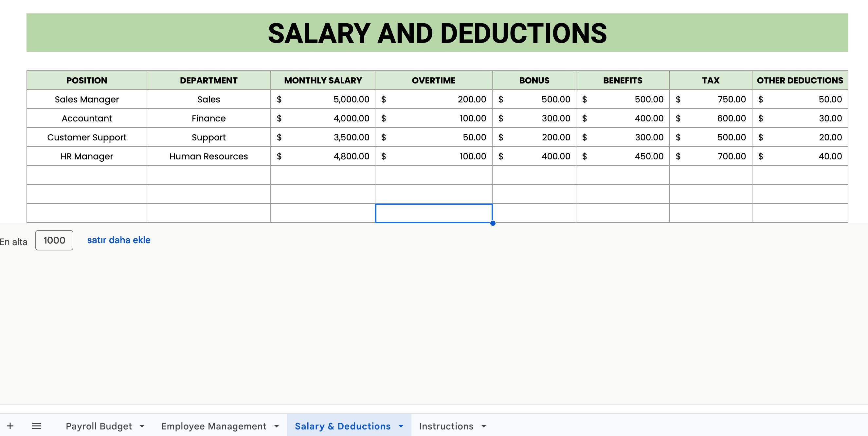868x436 pixels.
Task: Open the Payroll Budget tab dropdown menu
Action: click(x=141, y=426)
